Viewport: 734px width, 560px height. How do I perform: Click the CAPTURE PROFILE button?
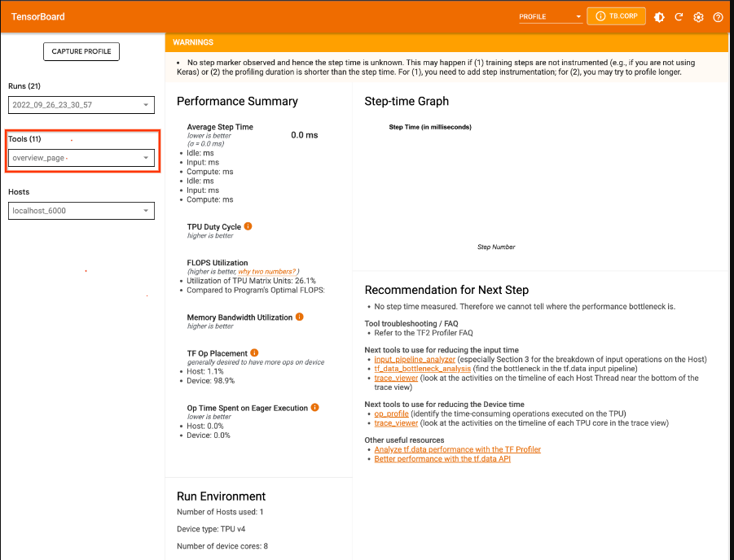point(81,51)
